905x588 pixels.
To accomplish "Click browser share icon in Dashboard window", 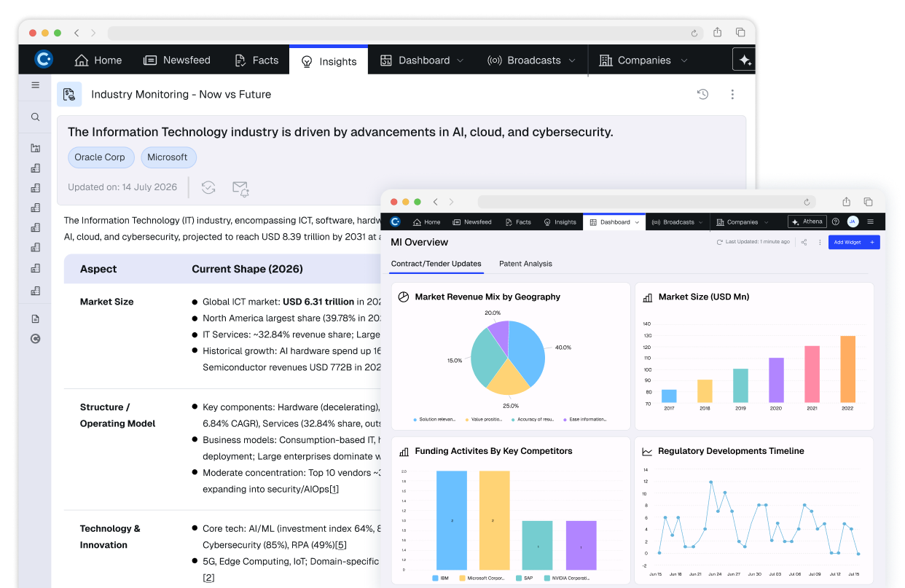I will pyautogui.click(x=846, y=202).
